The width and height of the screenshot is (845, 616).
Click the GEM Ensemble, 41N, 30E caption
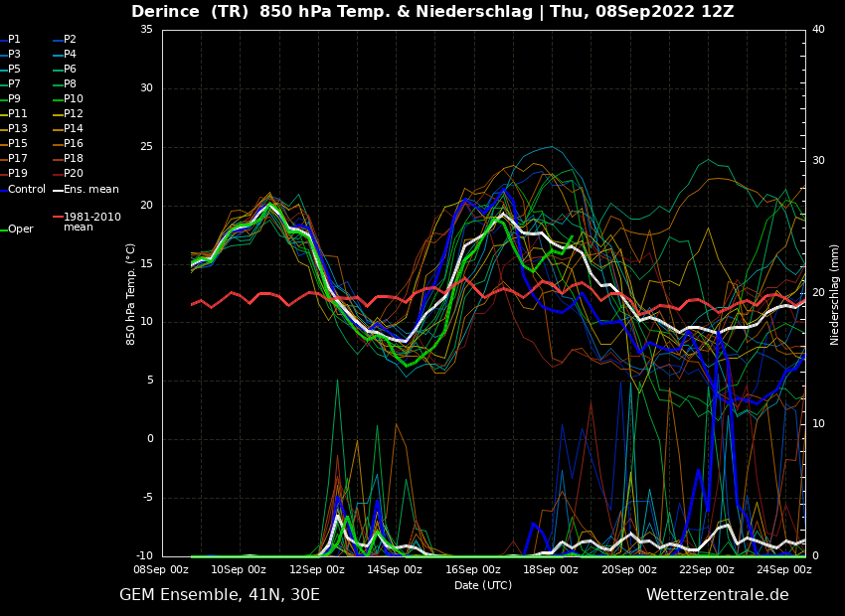(x=220, y=595)
